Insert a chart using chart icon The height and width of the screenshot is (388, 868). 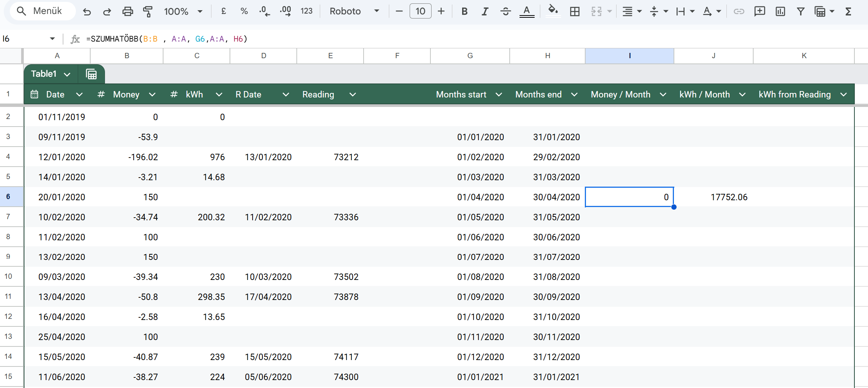tap(780, 11)
